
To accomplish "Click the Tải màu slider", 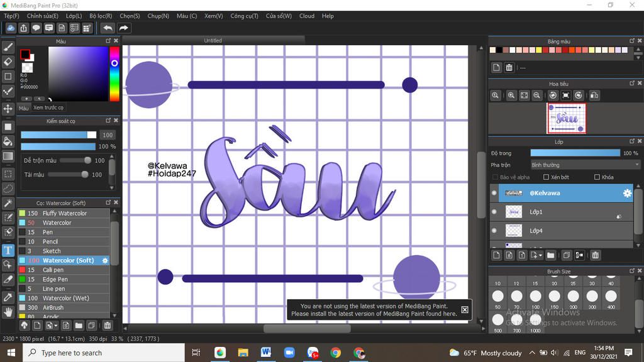I will (x=68, y=175).
